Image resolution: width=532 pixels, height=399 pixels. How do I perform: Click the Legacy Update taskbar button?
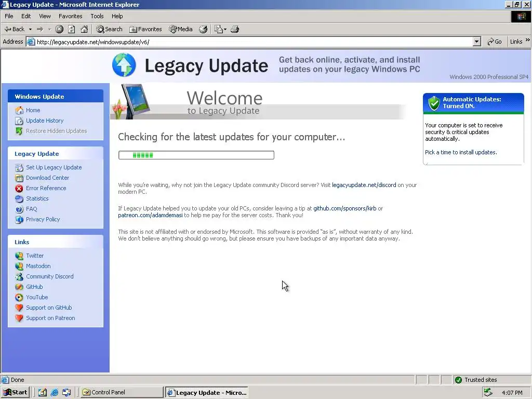click(x=207, y=393)
